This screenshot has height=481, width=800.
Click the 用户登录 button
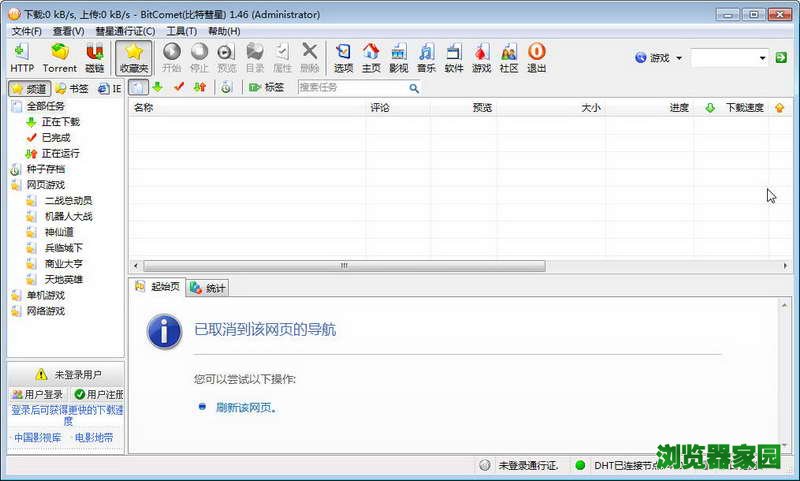pos(38,395)
